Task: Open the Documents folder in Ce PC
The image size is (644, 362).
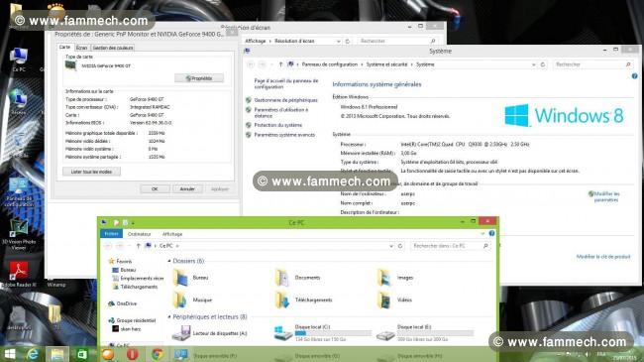Action: (x=297, y=278)
